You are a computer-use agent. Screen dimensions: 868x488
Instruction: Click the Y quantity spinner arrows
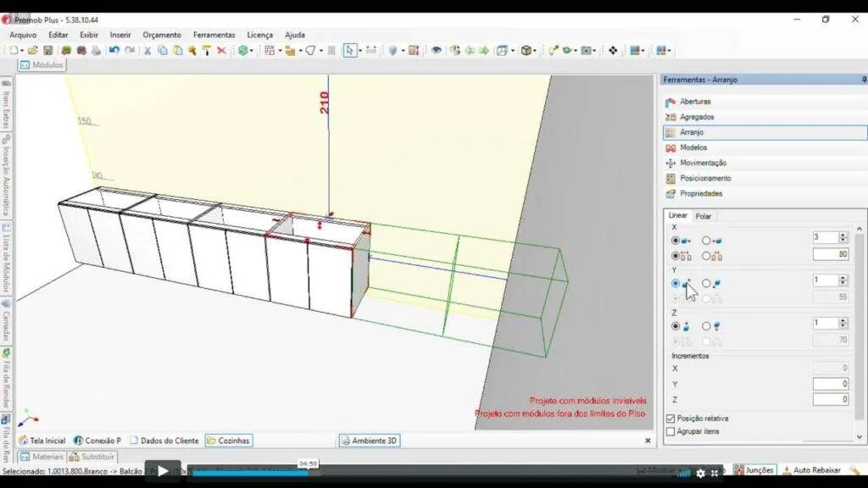click(843, 280)
